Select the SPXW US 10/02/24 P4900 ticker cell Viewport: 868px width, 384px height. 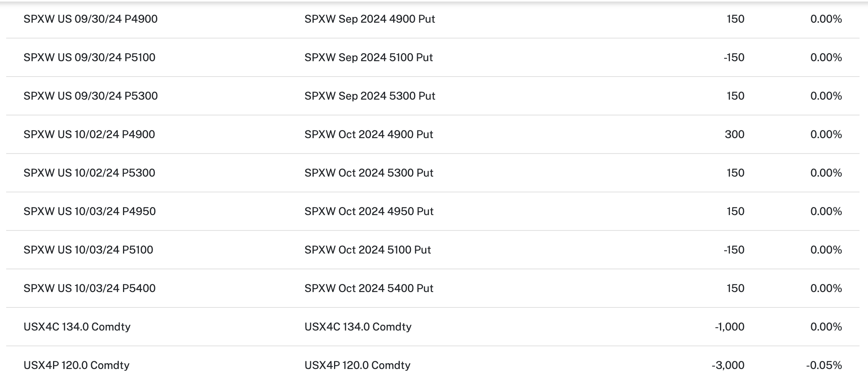click(x=89, y=134)
